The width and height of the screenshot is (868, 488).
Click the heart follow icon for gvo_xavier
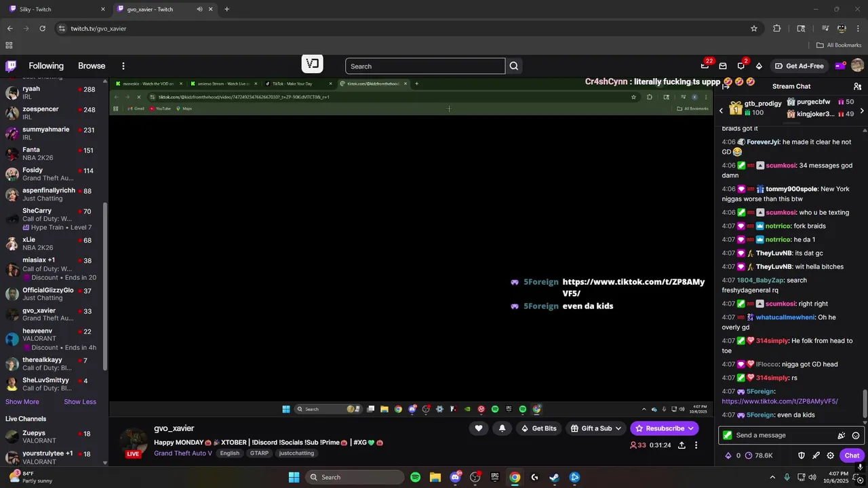479,428
